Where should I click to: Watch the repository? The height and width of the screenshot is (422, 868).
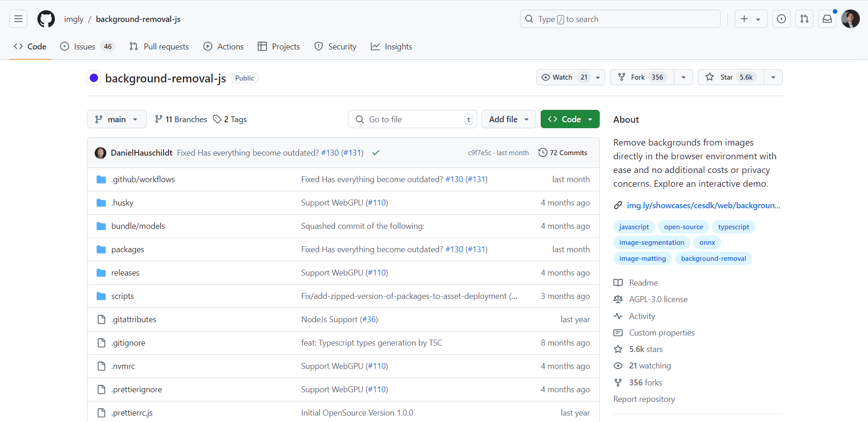[x=562, y=77]
